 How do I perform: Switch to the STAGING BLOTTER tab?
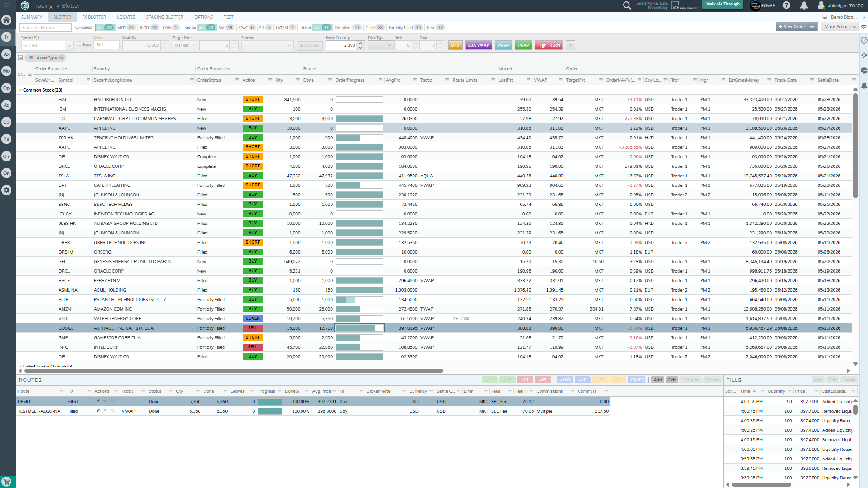(x=165, y=17)
